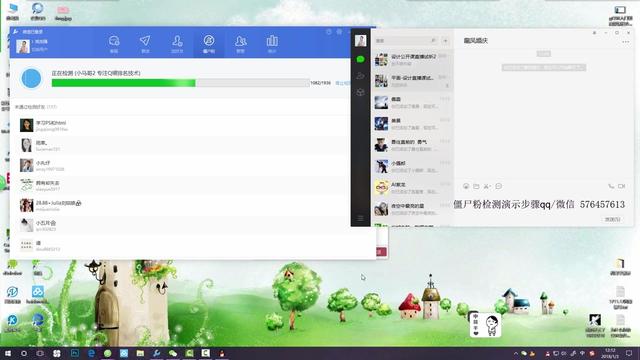The height and width of the screenshot is (360, 640).
Task: Start a WeChat video call
Action: [621, 186]
